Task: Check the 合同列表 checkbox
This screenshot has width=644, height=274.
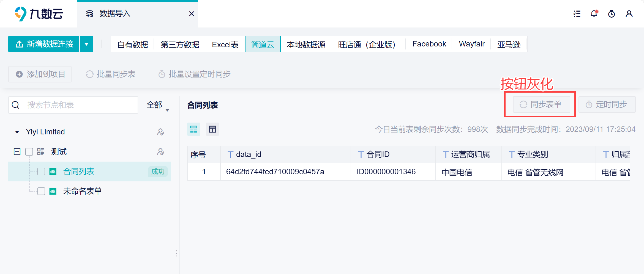Action: (x=41, y=171)
